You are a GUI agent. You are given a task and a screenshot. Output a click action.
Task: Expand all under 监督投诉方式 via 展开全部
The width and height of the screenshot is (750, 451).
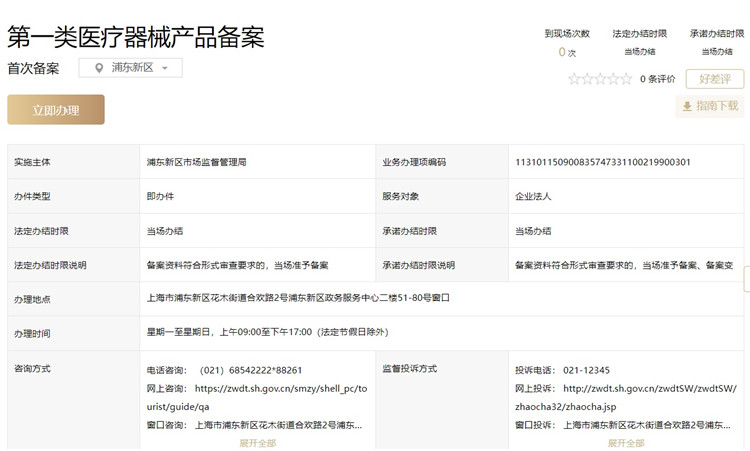[625, 443]
